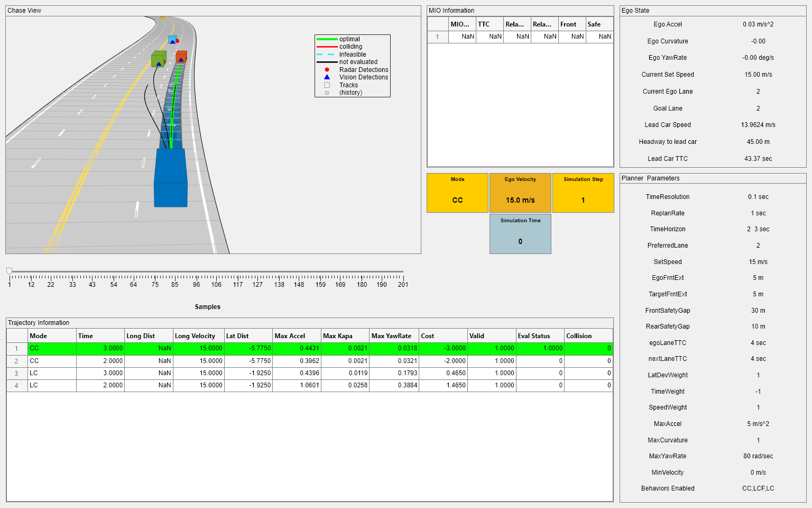The height and width of the screenshot is (508, 812).
Task: Click the blue ego vehicle in Chase View
Action: (x=170, y=177)
